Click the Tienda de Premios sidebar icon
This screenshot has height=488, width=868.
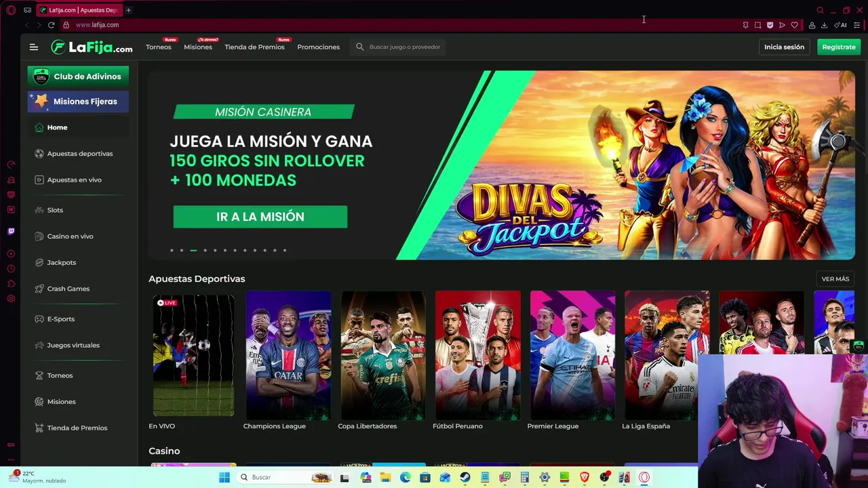(39, 428)
